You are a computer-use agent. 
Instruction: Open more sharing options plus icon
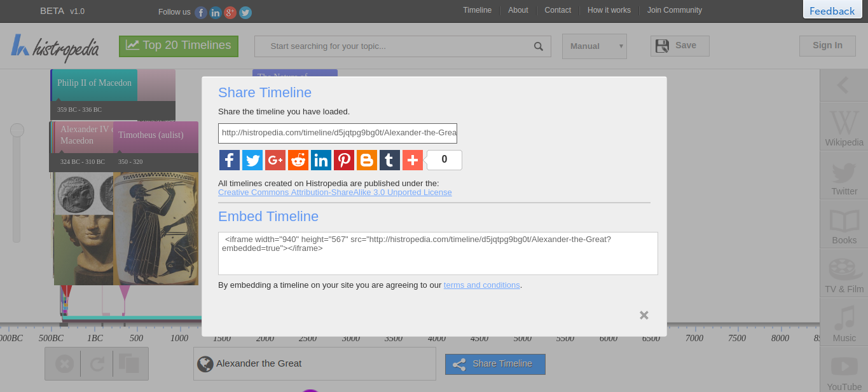[x=413, y=160]
